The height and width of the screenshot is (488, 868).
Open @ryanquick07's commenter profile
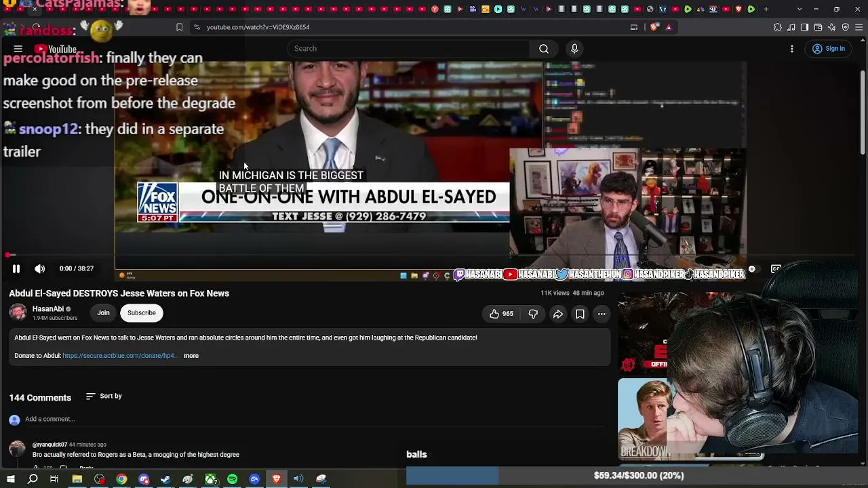click(50, 445)
